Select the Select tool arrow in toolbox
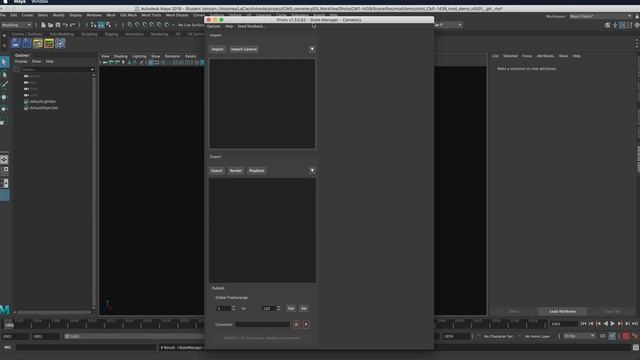 click(x=4, y=62)
